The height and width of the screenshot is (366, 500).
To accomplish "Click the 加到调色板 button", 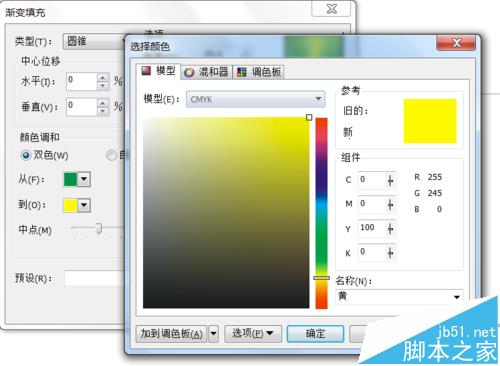I will (171, 334).
